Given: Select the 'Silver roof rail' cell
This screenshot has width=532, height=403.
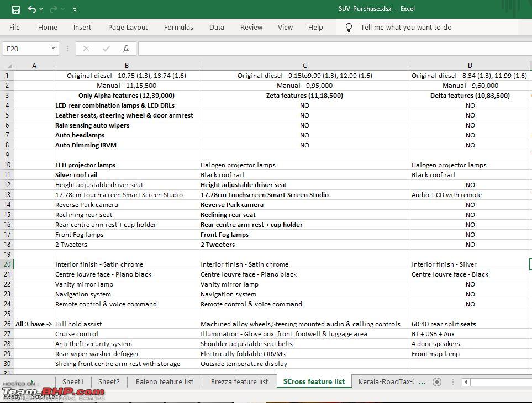Looking at the screenshot, I should tap(127, 175).
